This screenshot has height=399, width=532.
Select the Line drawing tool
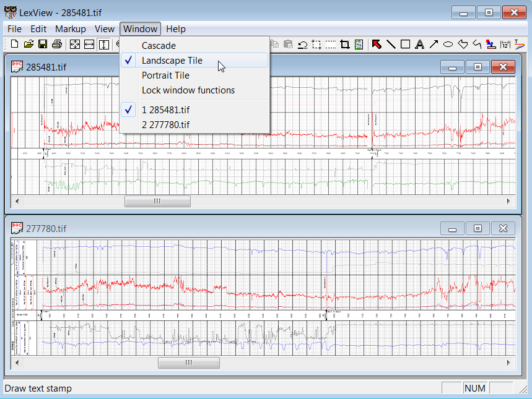pyautogui.click(x=391, y=45)
